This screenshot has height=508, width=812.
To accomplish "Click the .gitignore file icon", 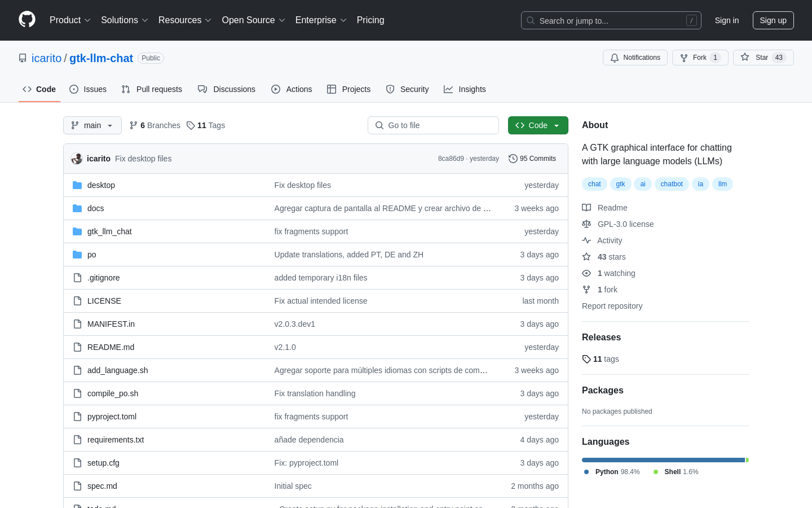I will pyautogui.click(x=77, y=278).
